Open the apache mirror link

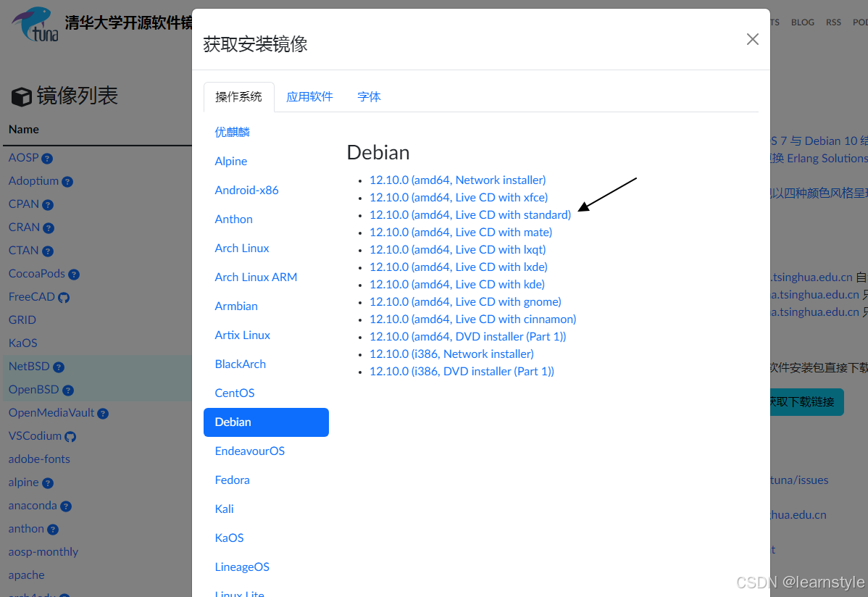(x=26, y=575)
